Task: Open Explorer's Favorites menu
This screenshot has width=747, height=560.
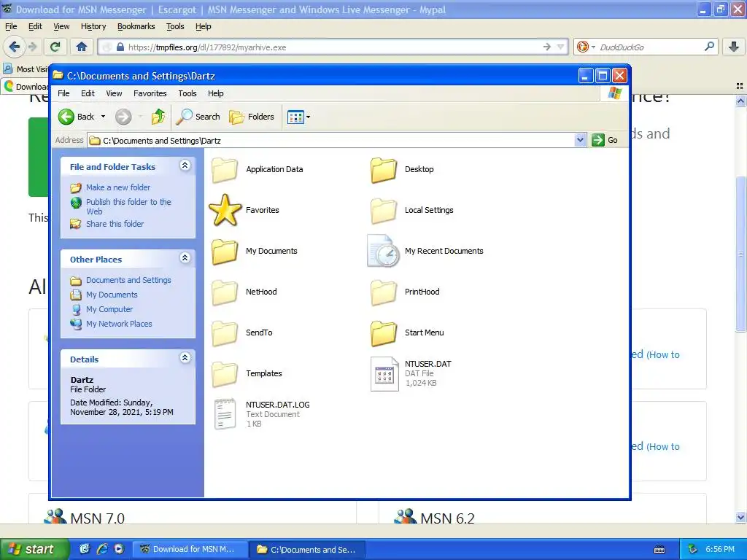Action: tap(150, 93)
